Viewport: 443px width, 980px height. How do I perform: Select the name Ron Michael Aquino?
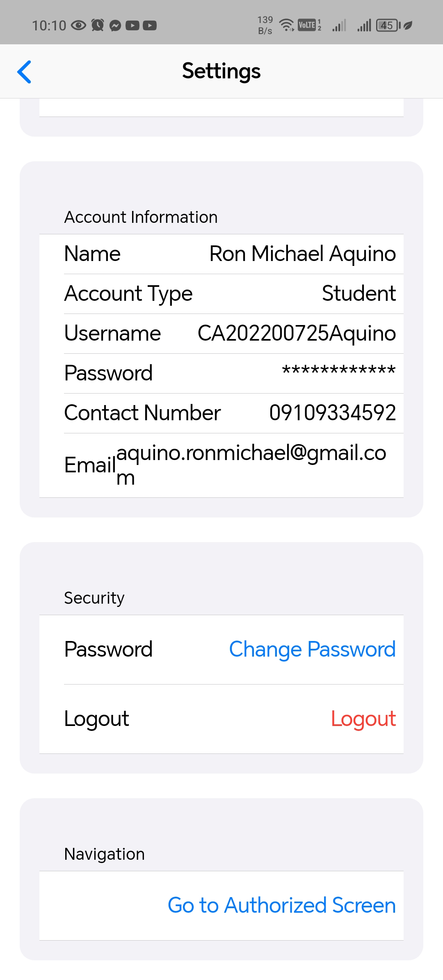(x=302, y=254)
